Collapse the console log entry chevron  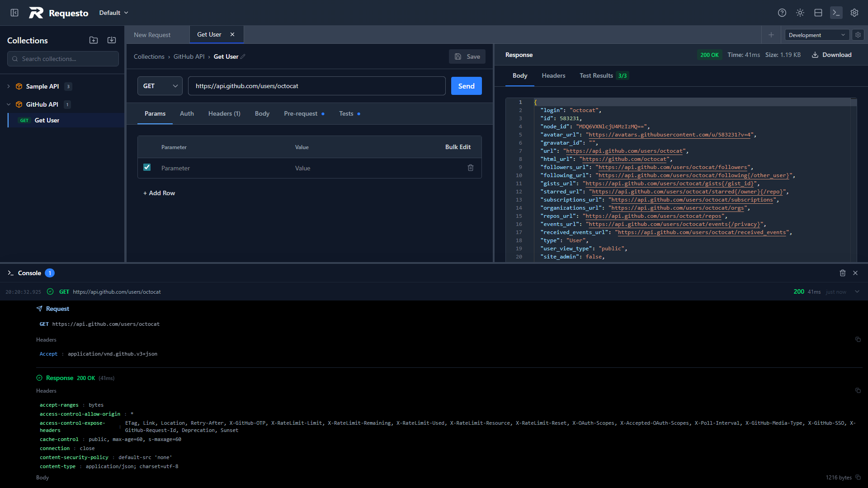(857, 291)
